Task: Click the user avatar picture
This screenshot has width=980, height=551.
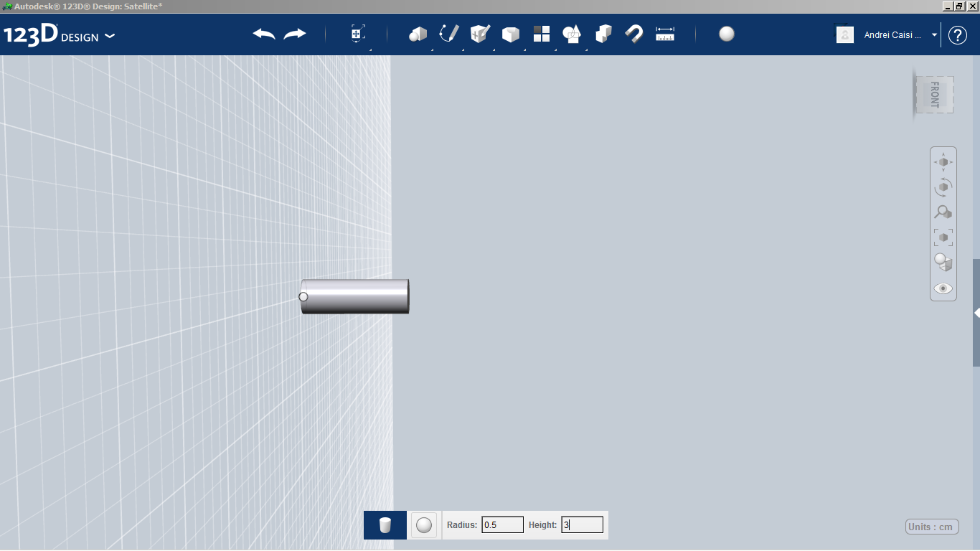Action: [x=845, y=34]
